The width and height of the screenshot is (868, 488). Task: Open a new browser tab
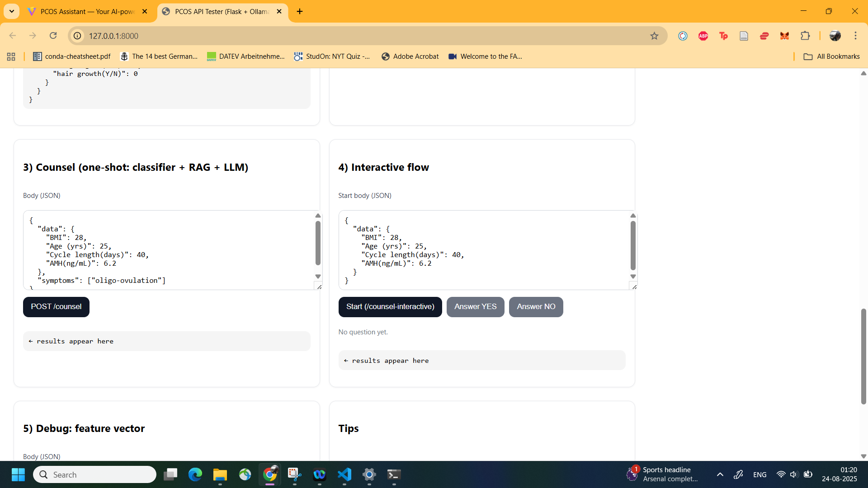300,11
